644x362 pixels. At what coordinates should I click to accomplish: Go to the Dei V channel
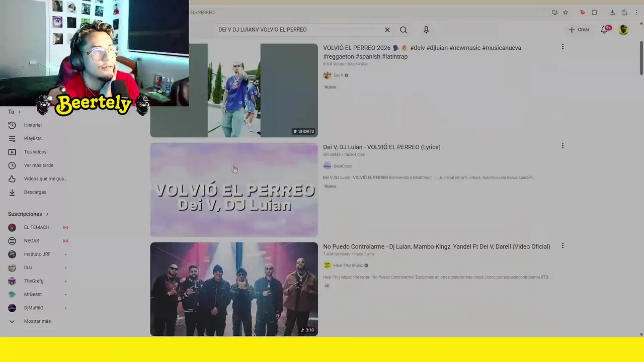coord(338,75)
